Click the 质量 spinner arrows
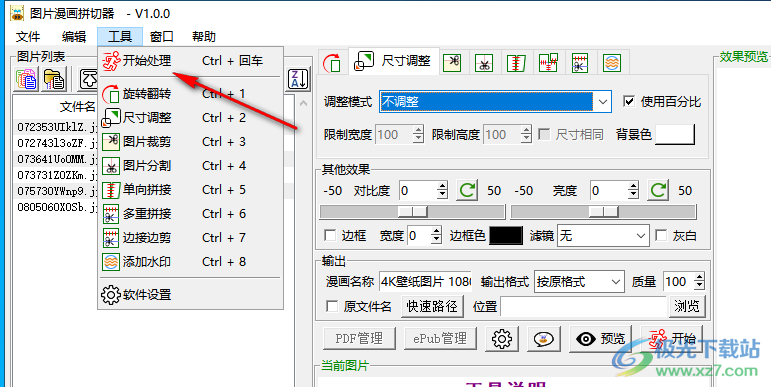771x387 pixels. click(x=699, y=282)
